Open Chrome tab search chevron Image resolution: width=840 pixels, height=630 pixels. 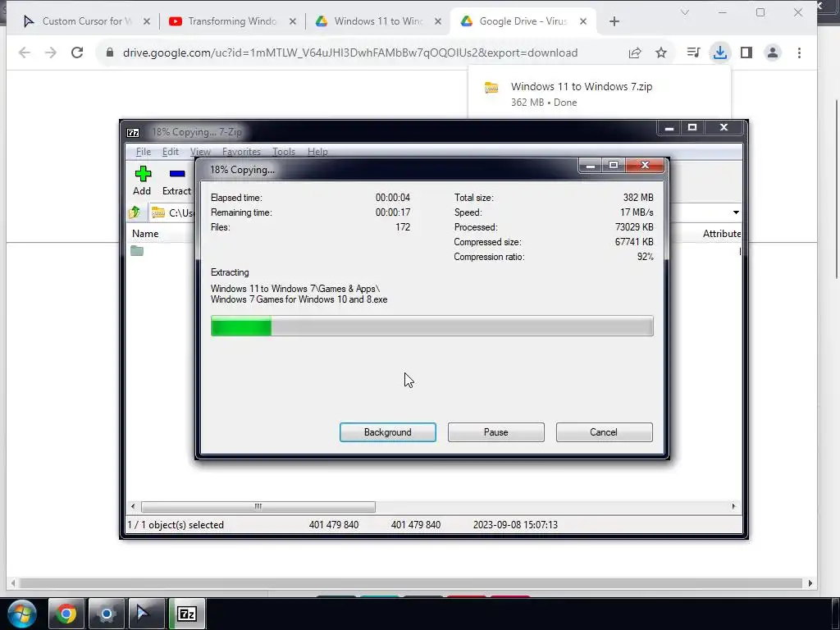click(x=685, y=12)
